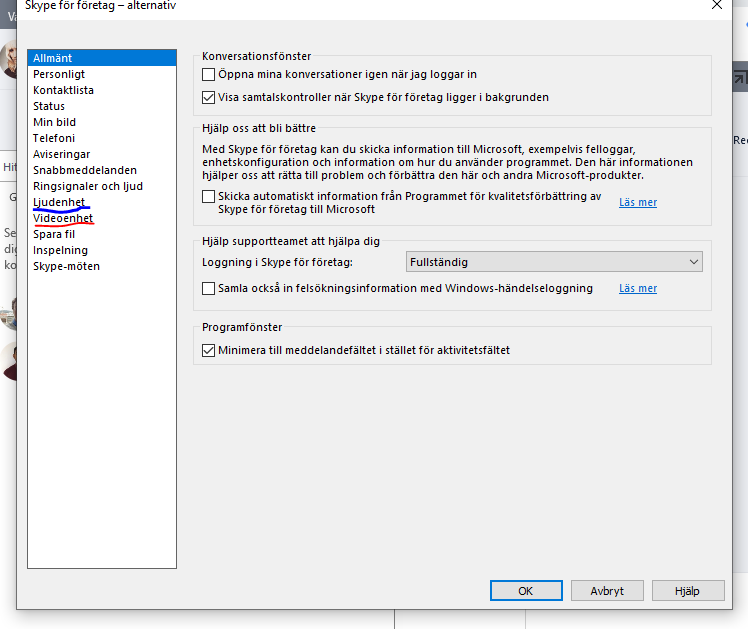Select Allmänt in the options list
The height and width of the screenshot is (629, 748).
102,58
